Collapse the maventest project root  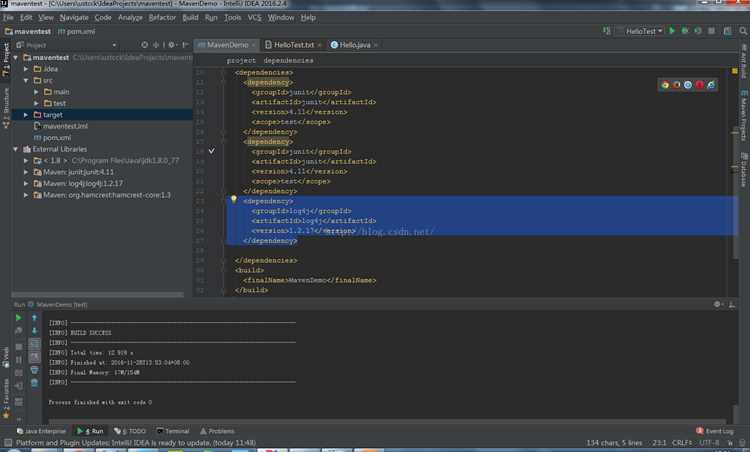[16, 57]
